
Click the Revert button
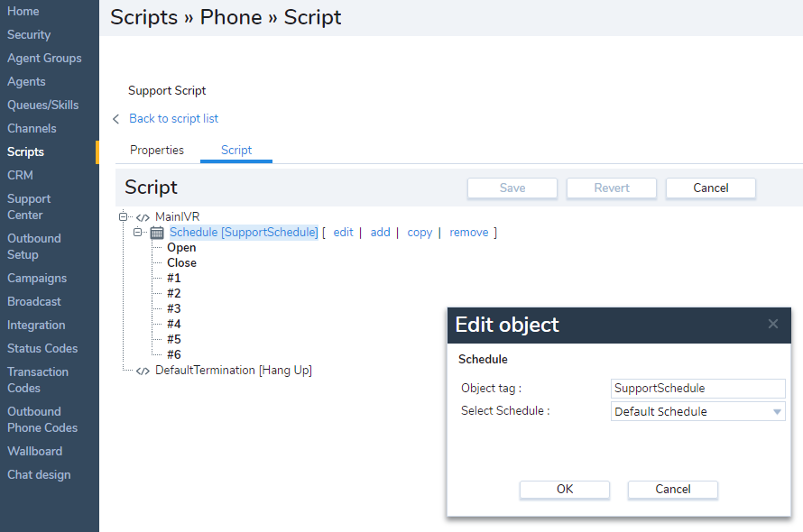coord(612,188)
